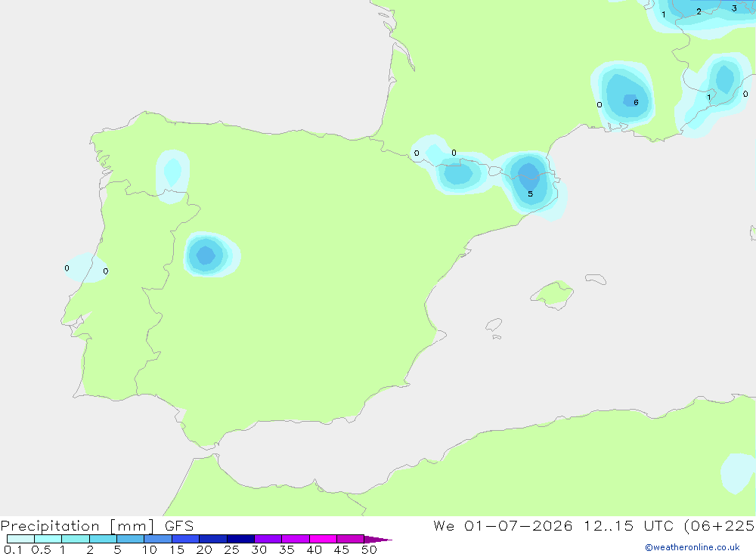Screen dimensions: 756x554
Task: Click the '0.1' legend scale label
Action: click(13, 549)
